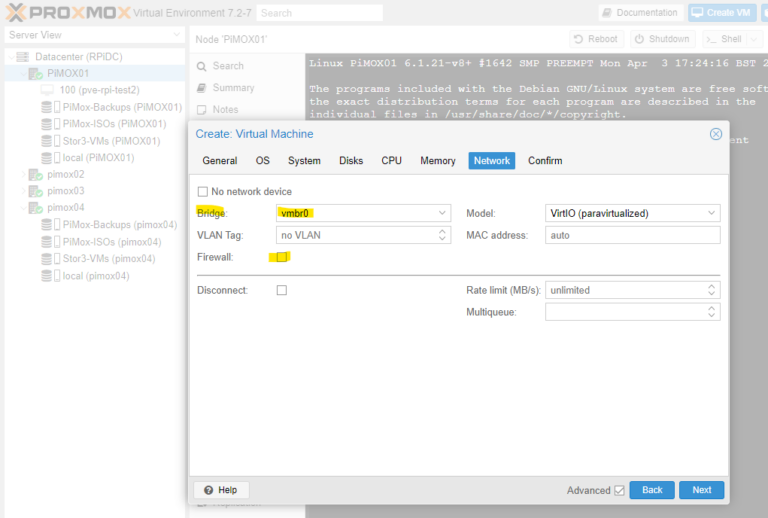The height and width of the screenshot is (518, 768).
Task: Open the Shell button dropdown arrow
Action: (754, 39)
